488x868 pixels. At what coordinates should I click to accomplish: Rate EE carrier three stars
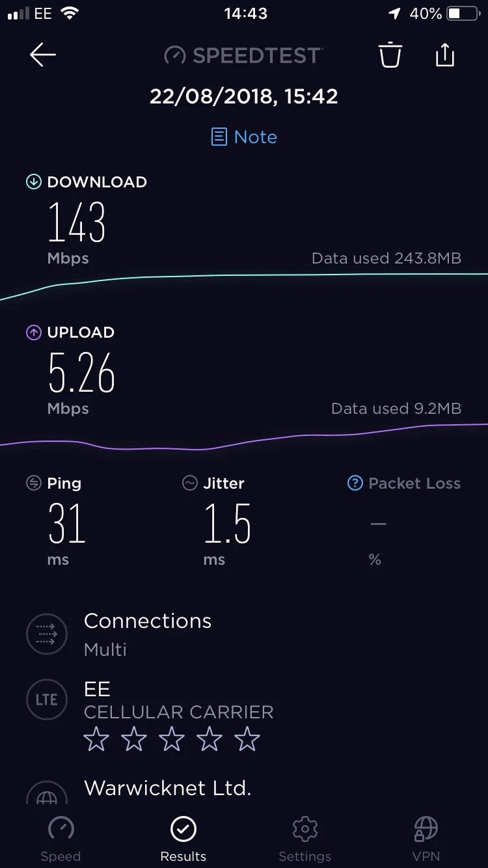pos(172,739)
